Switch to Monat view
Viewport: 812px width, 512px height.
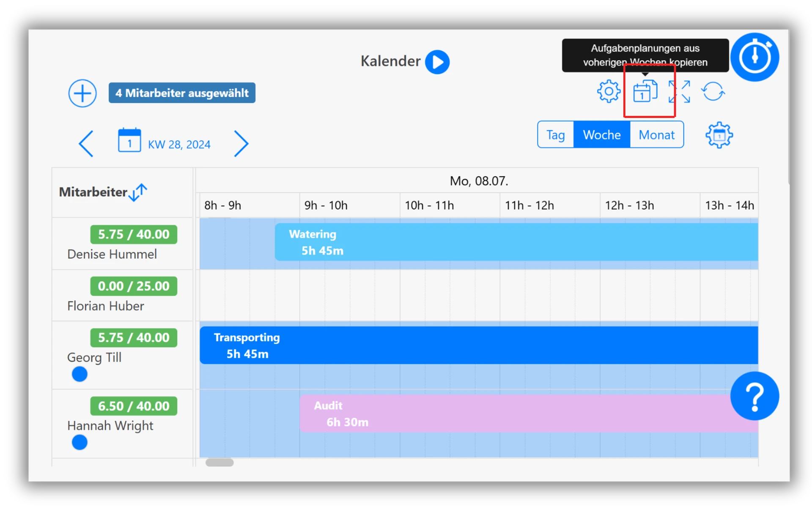point(656,135)
